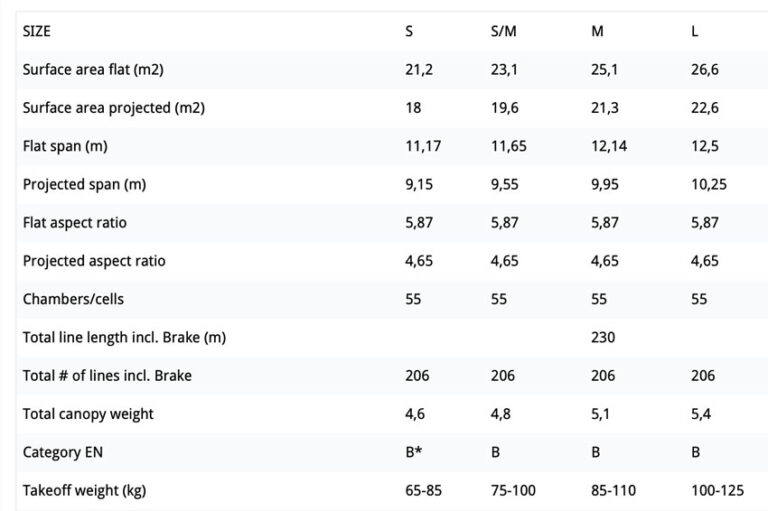Select the S/M column header
This screenshot has width=768, height=511.
[x=503, y=31]
